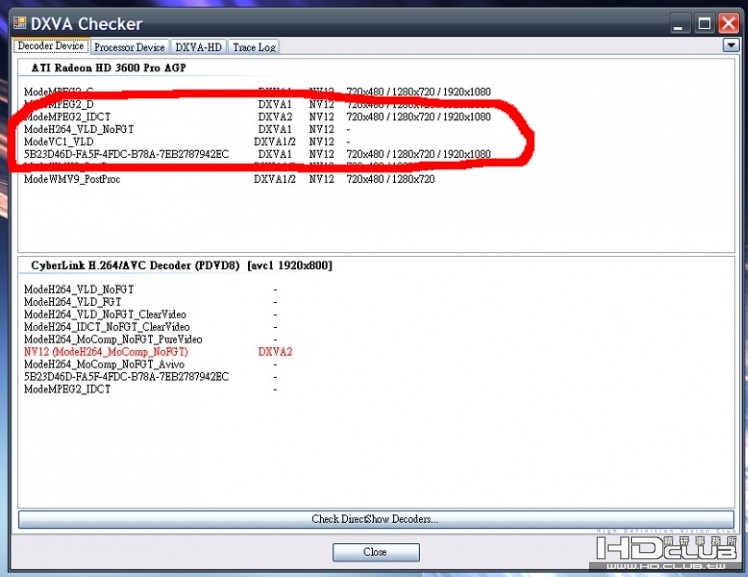Switch to the DXVA-HD tab
748x577 pixels.
(x=198, y=47)
